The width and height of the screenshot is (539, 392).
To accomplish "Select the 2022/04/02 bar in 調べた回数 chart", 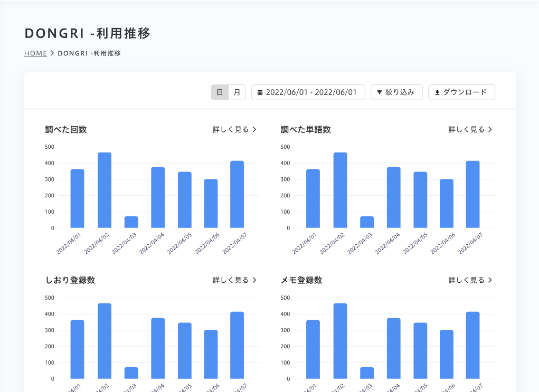I will tap(105, 190).
